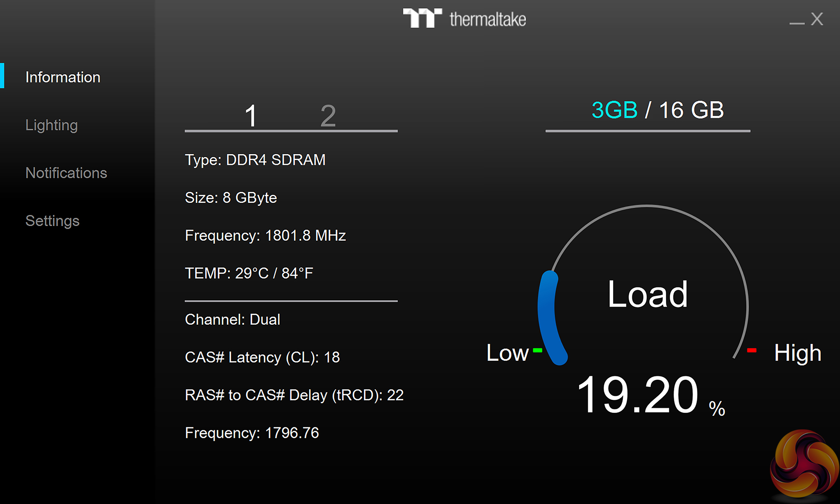Open the Information section
Viewport: 840px width, 504px height.
63,77
